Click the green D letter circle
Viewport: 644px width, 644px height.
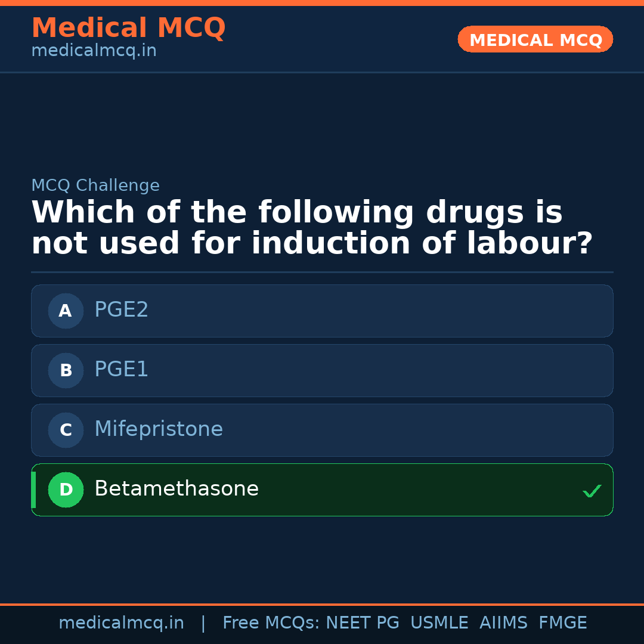pyautogui.click(x=66, y=490)
